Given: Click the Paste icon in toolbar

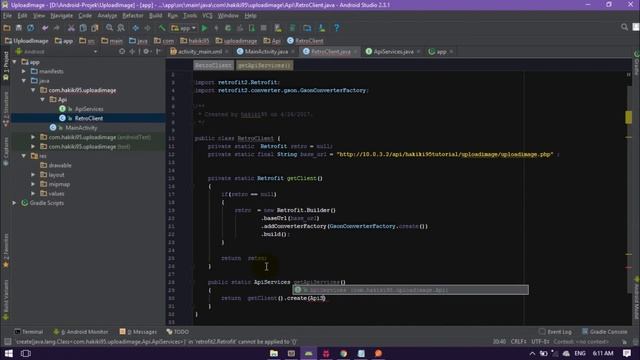Looking at the screenshot, I should point(95,28).
